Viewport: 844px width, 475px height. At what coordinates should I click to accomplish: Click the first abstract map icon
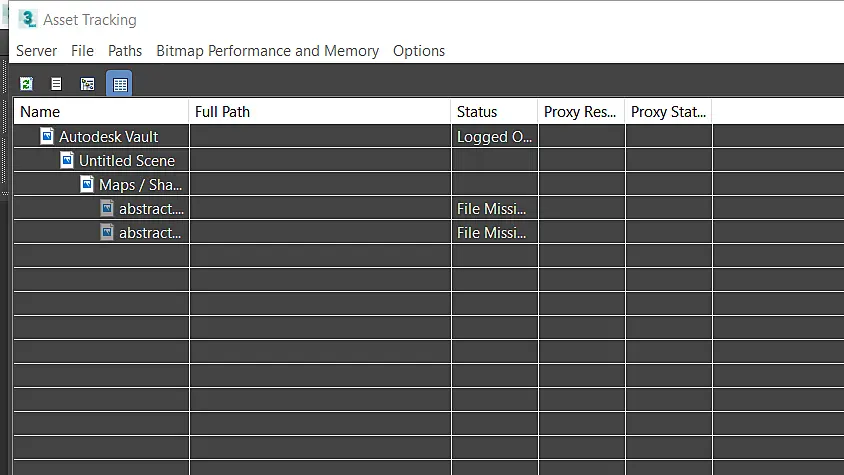point(107,208)
